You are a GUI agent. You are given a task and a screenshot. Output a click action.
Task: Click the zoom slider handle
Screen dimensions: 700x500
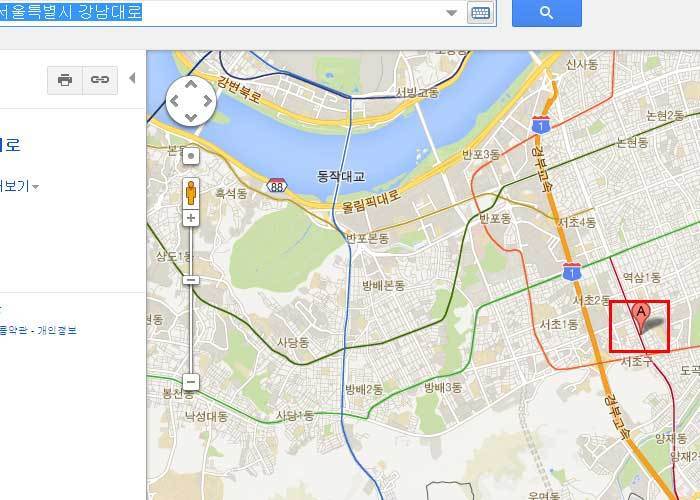tap(191, 280)
